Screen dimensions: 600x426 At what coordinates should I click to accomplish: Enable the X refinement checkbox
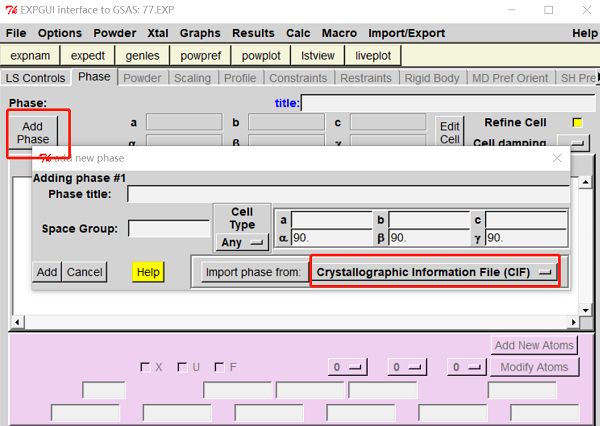coord(146,367)
